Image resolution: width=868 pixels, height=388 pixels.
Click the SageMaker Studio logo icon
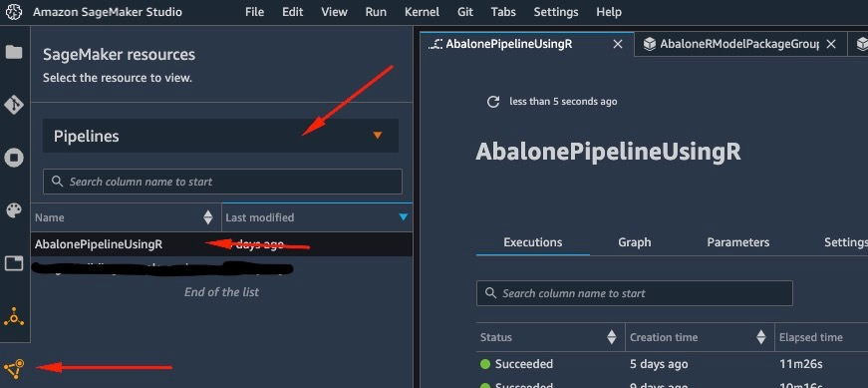pyautogui.click(x=13, y=12)
